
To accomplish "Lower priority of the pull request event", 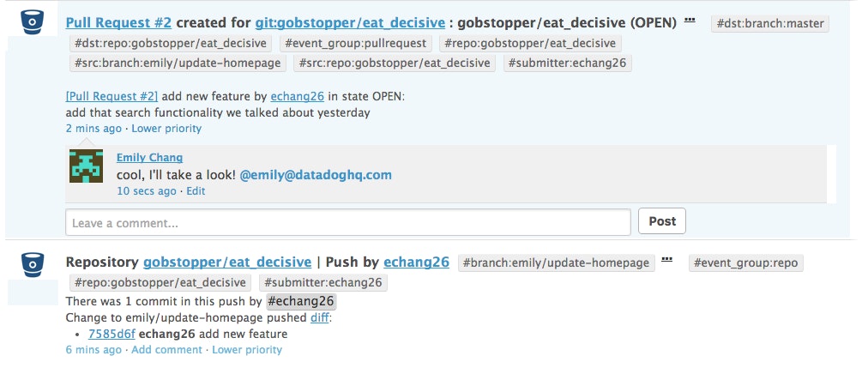I will coord(166,129).
